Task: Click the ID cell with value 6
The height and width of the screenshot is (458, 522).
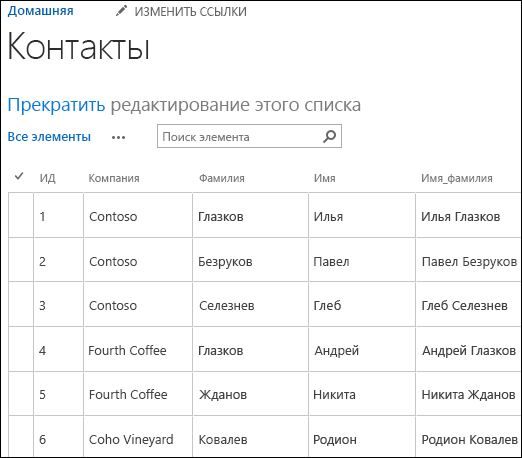Action: click(x=58, y=437)
